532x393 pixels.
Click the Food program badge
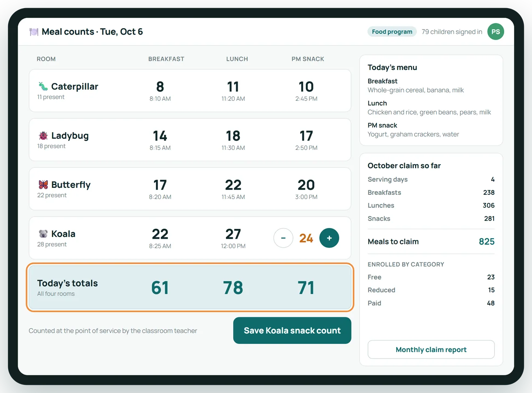(x=392, y=32)
